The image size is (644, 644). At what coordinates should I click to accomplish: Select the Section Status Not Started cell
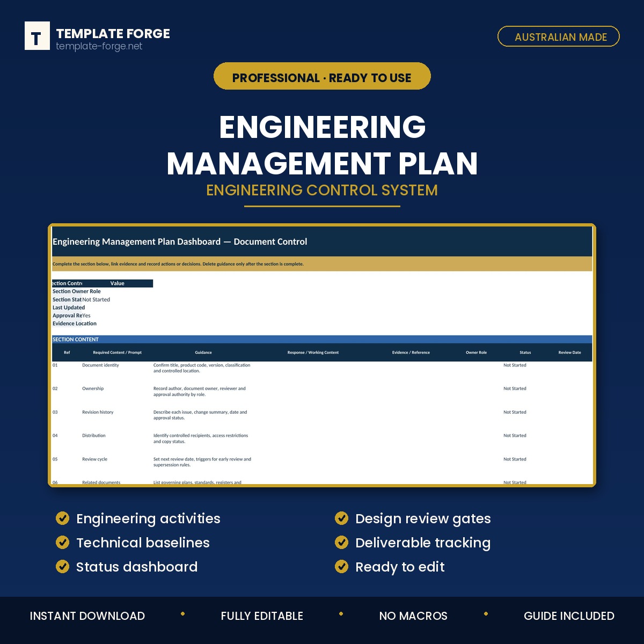(x=96, y=299)
